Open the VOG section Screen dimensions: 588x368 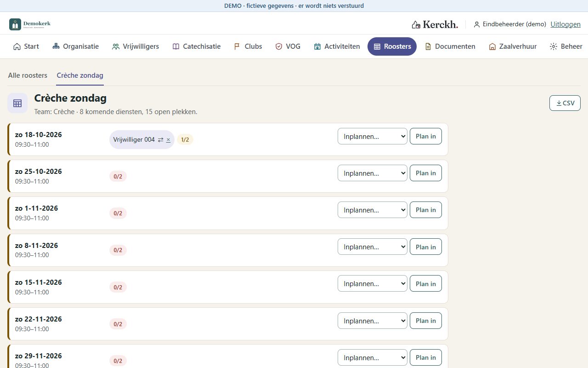(288, 46)
